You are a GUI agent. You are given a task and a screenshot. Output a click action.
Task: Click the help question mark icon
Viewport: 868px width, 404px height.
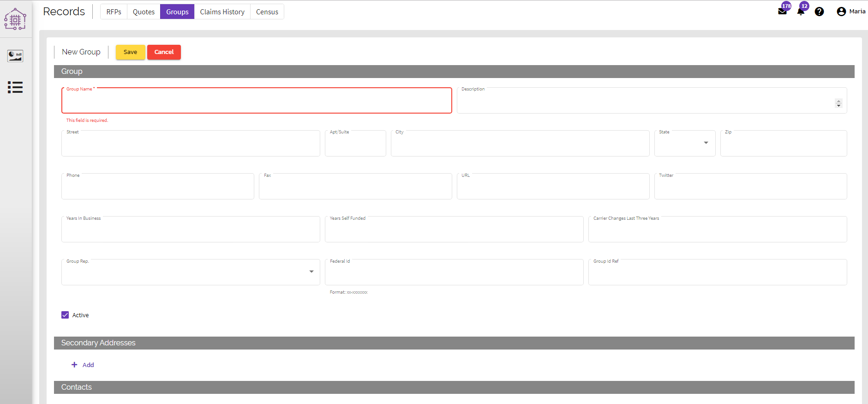[819, 12]
